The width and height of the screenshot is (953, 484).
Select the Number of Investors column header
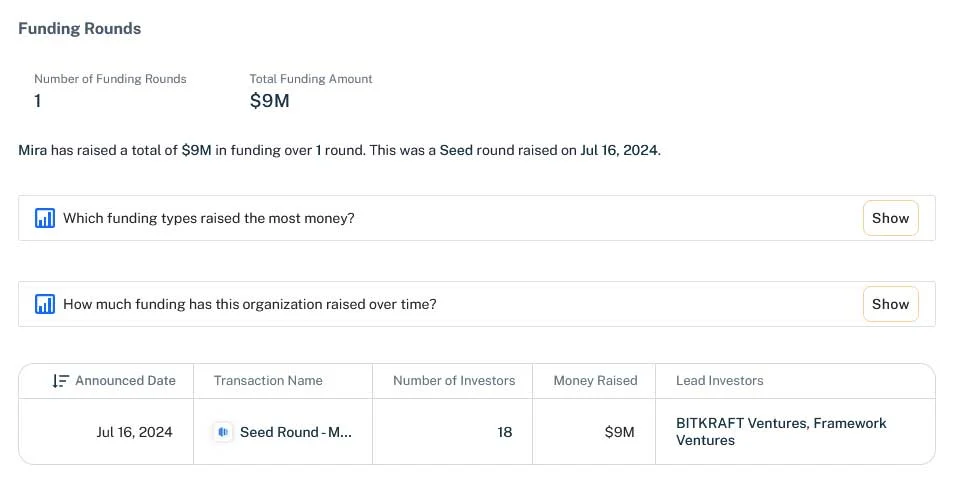(454, 381)
